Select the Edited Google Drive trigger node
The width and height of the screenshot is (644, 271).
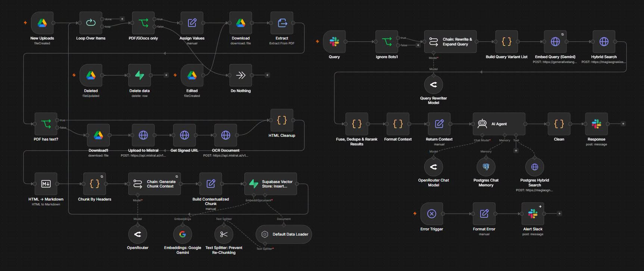click(192, 75)
